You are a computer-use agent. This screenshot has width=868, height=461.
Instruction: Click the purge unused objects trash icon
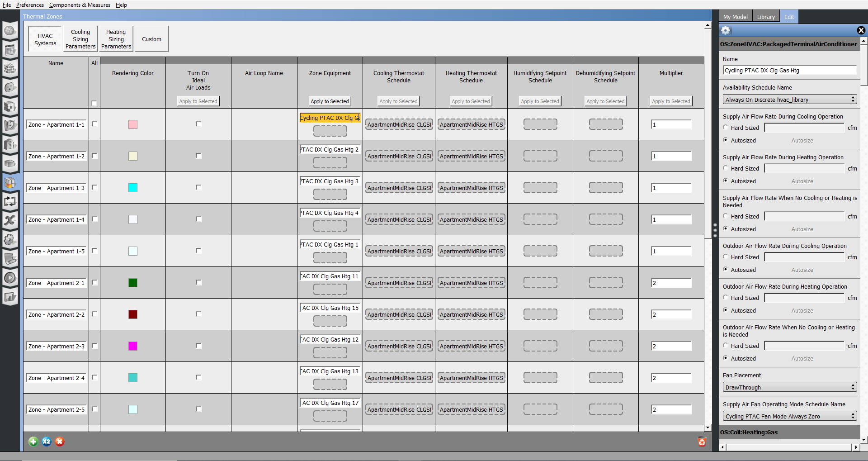click(702, 442)
